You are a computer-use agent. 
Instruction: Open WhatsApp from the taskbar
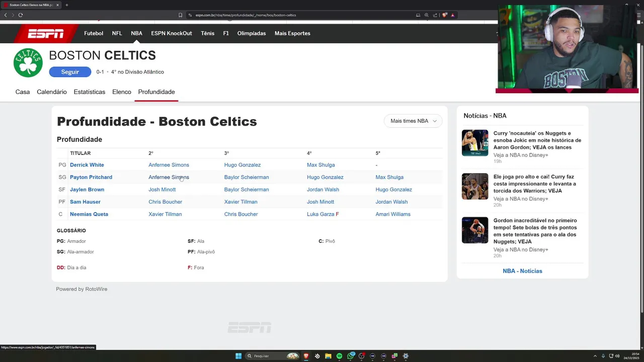[351, 356]
